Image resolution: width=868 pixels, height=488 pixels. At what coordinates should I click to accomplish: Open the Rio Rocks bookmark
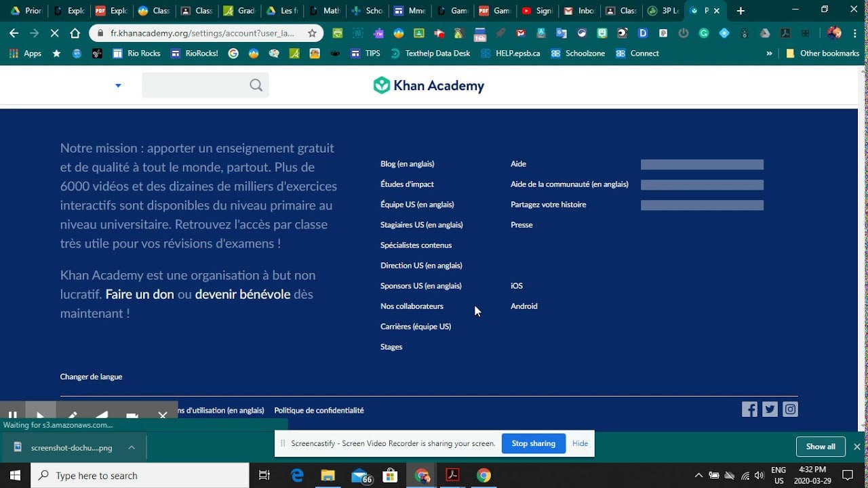(136, 53)
